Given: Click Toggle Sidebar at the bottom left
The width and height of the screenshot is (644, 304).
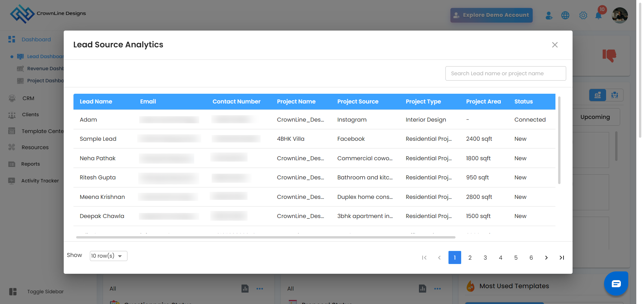Looking at the screenshot, I should point(36,292).
